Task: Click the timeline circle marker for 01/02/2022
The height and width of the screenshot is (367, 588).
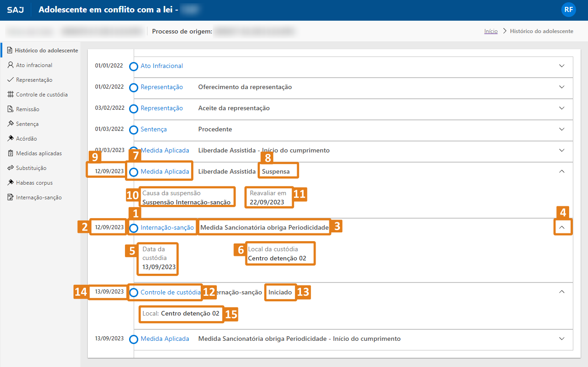Action: point(134,87)
